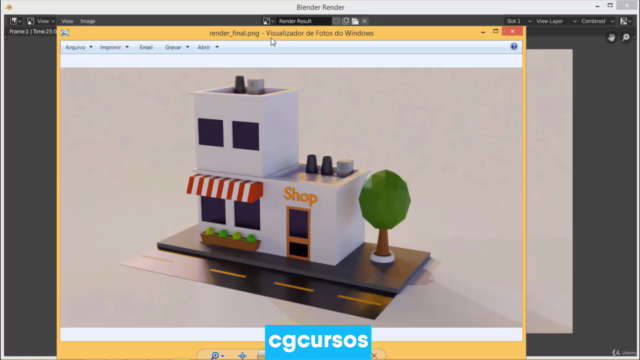Click the new image icon in Blender

(x=346, y=21)
